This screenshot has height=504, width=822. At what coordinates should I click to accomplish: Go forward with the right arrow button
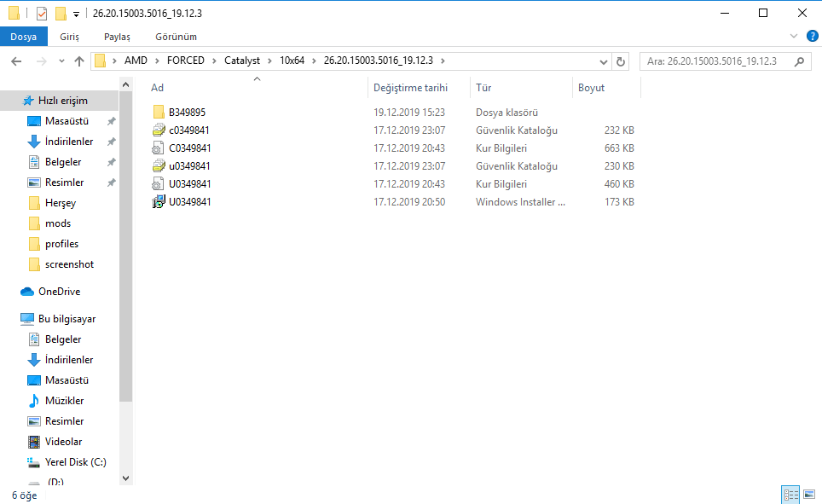(x=42, y=61)
